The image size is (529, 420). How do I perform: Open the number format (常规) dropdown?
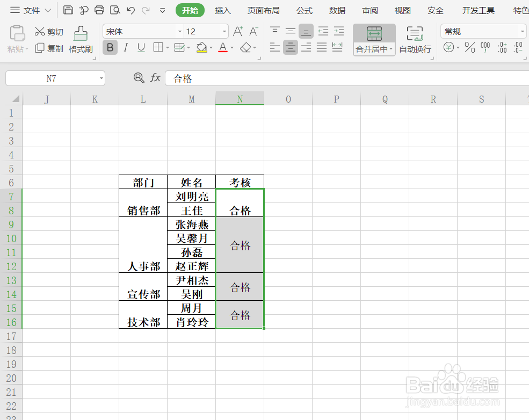522,31
